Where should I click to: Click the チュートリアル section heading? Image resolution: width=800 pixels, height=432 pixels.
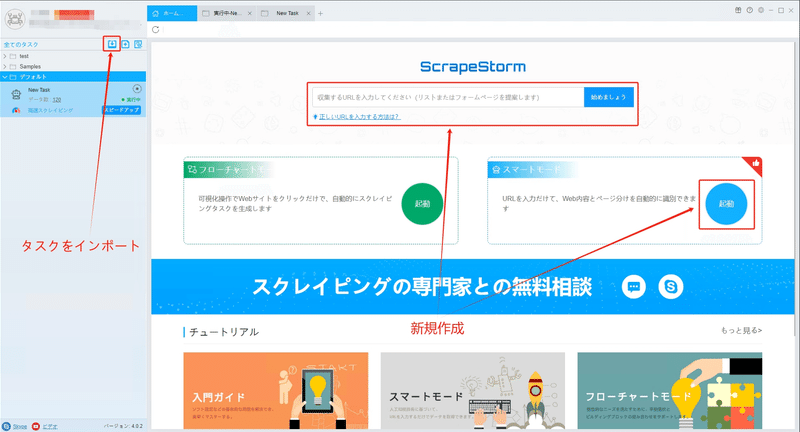click(x=224, y=332)
